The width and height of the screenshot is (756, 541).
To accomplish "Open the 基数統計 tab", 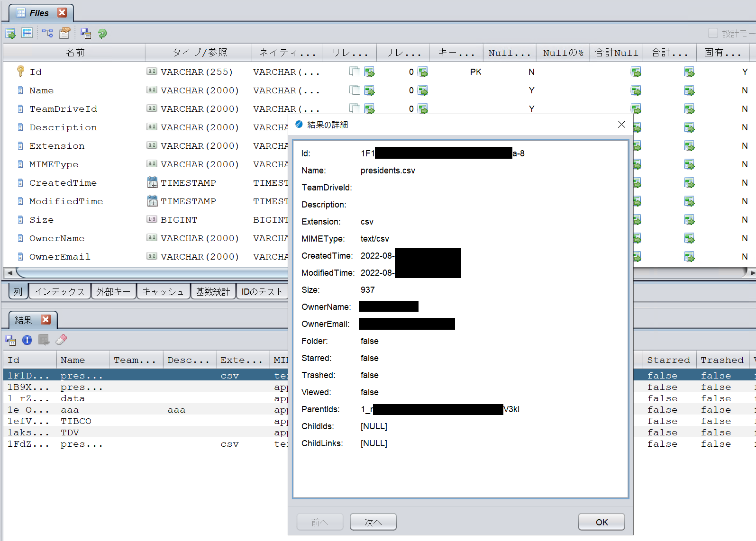I will [x=213, y=291].
